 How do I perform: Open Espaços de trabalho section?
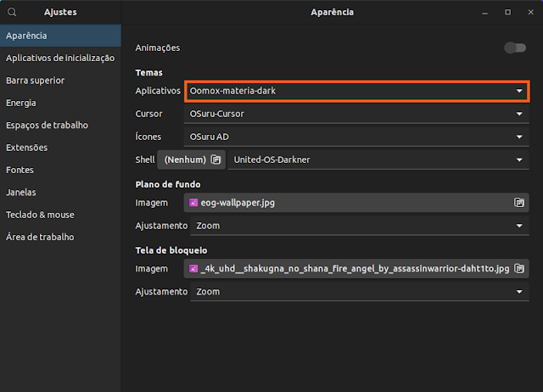click(60, 126)
